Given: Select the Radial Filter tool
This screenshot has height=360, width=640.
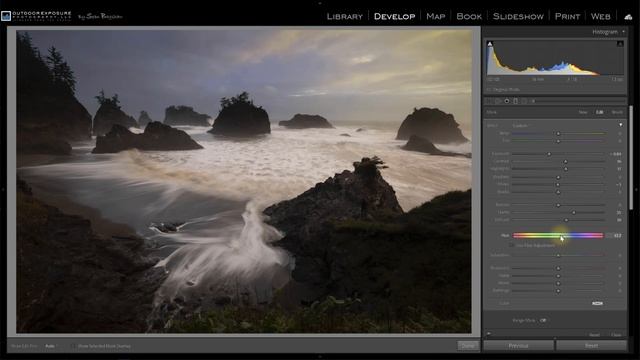Looking at the screenshot, I should (524, 101).
